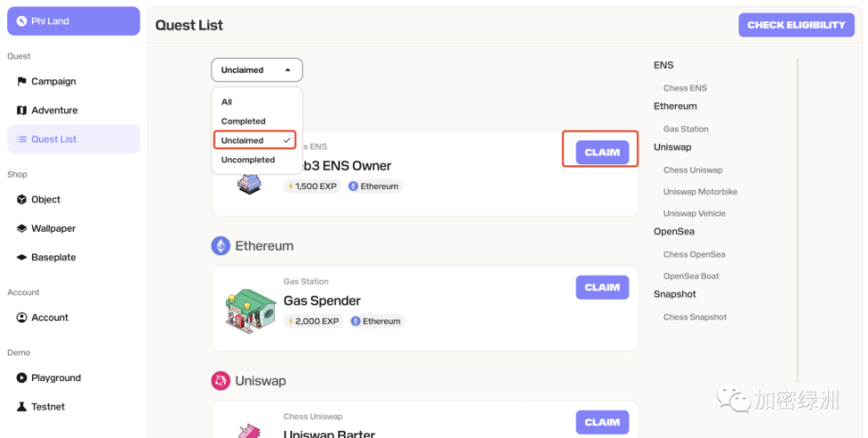Select the checked Unclaimed option

tap(255, 140)
